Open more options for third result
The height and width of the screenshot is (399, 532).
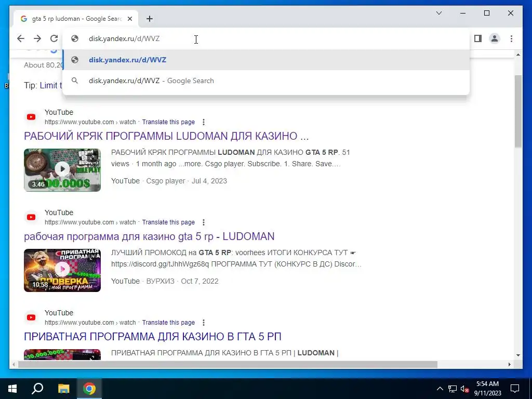tap(204, 323)
